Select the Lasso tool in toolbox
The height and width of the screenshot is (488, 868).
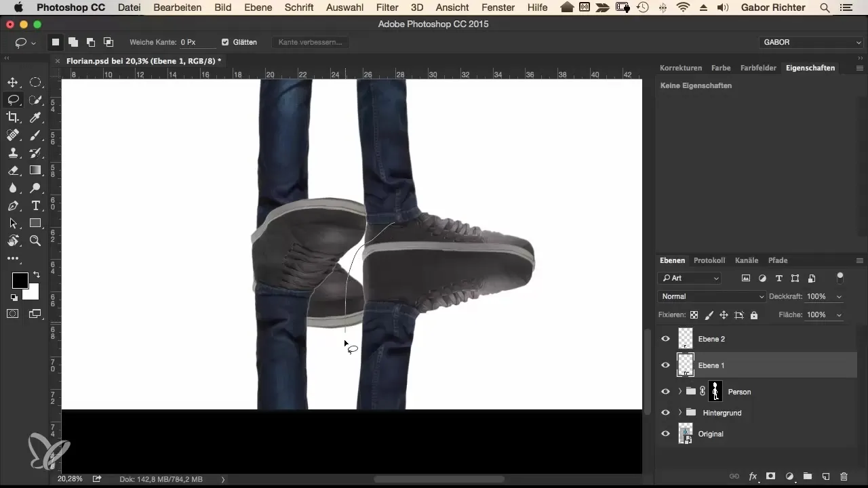point(13,100)
